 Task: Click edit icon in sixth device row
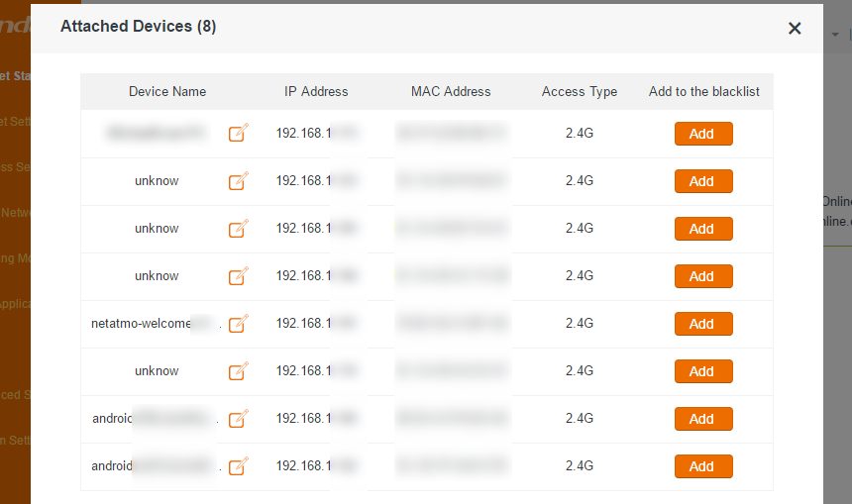[238, 370]
